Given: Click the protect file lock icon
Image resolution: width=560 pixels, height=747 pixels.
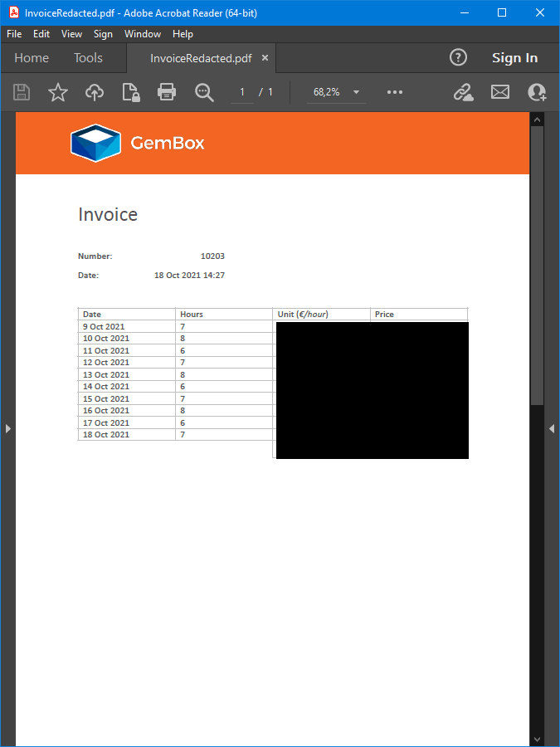Looking at the screenshot, I should 130,92.
